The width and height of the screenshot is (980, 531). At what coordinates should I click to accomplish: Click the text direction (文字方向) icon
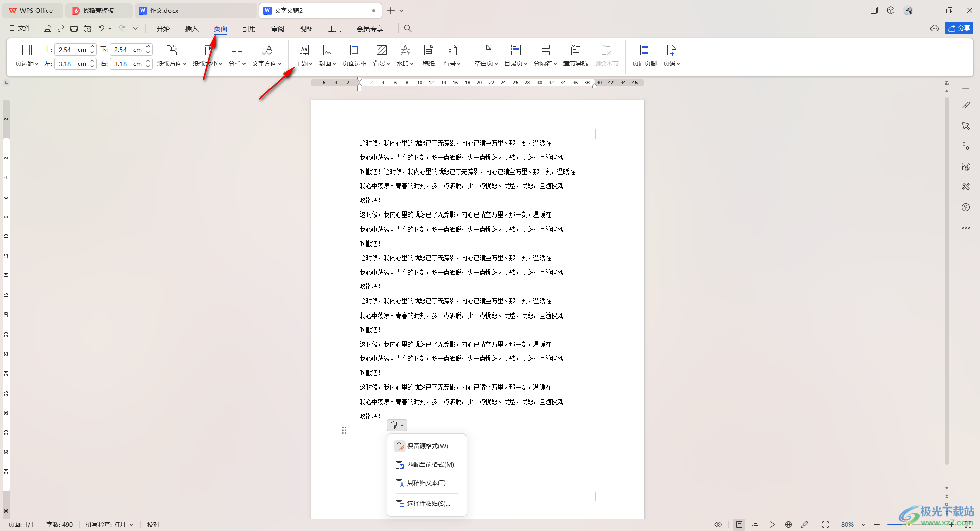(x=267, y=50)
